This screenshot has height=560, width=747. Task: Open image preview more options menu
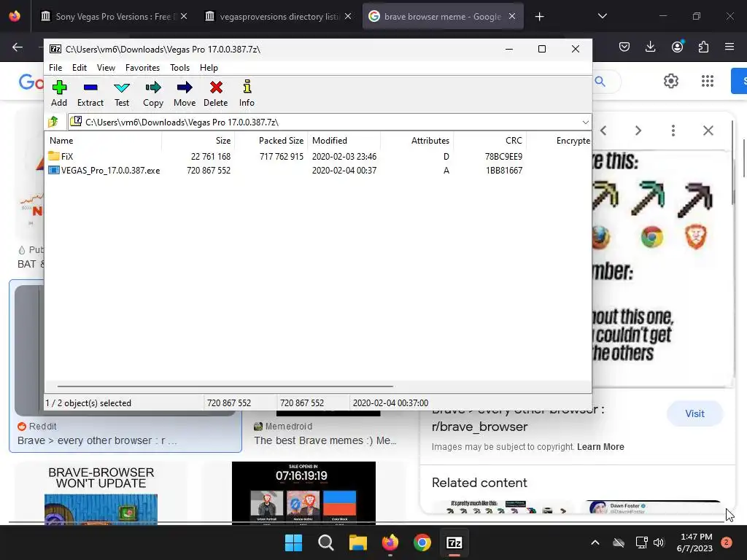673,131
